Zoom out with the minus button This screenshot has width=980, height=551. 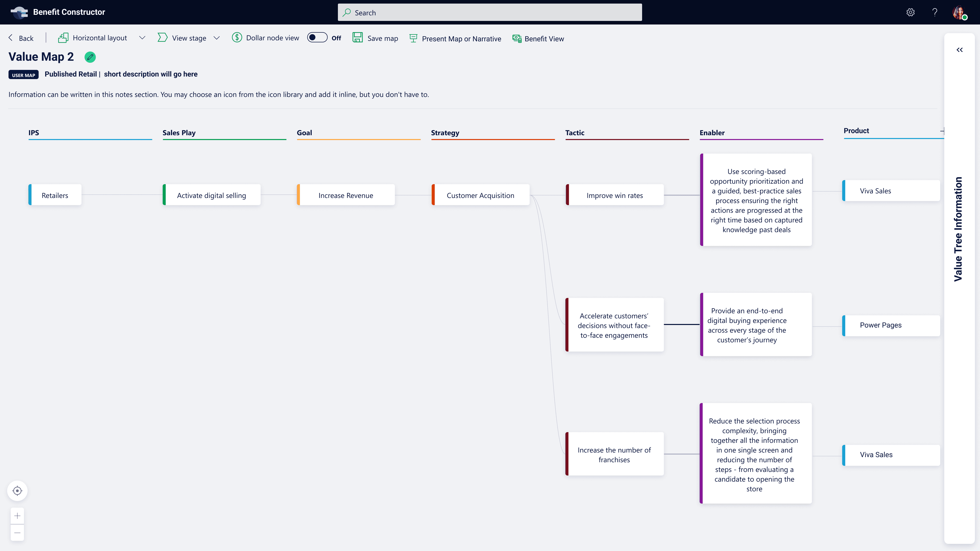coord(17,533)
